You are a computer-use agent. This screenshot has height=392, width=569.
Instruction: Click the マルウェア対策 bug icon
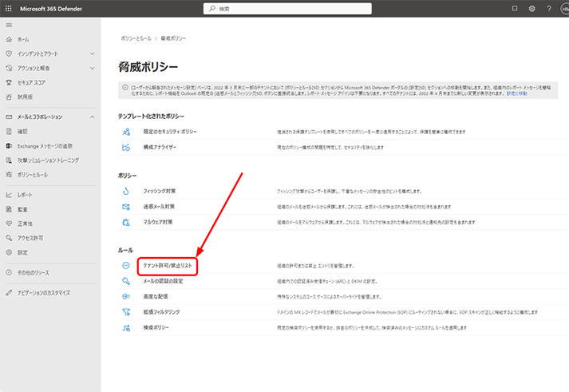(x=126, y=222)
